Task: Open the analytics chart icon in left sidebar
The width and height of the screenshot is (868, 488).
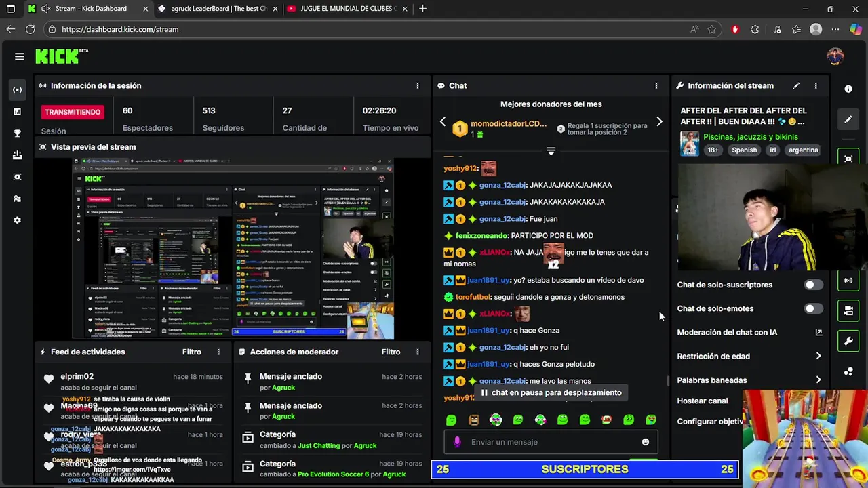Action: coord(17,112)
